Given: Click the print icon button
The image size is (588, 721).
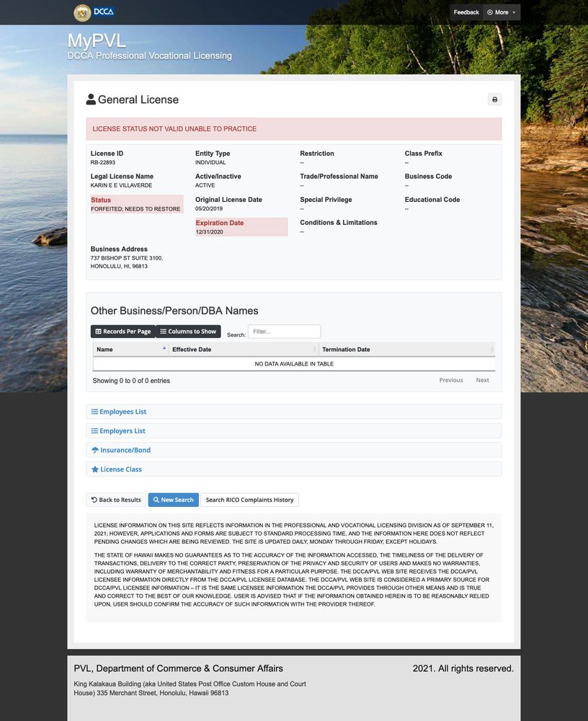Looking at the screenshot, I should coord(494,99).
